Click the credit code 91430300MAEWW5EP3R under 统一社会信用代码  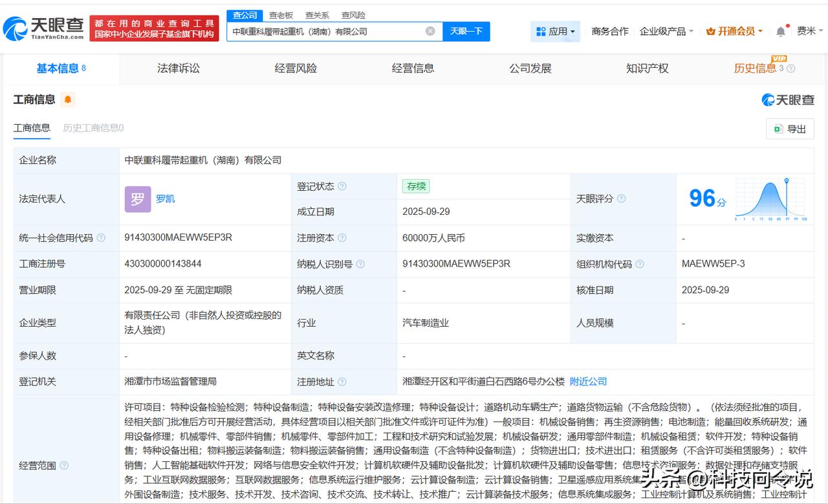click(179, 237)
